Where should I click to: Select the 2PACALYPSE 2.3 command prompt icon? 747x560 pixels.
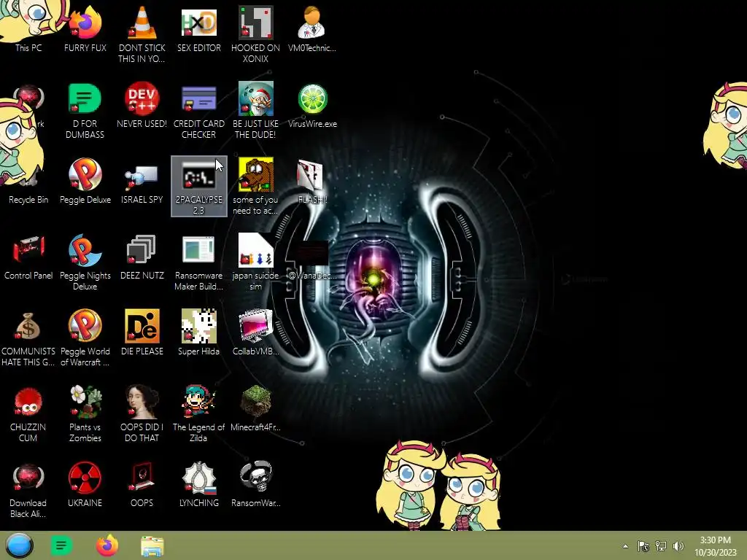(198, 186)
